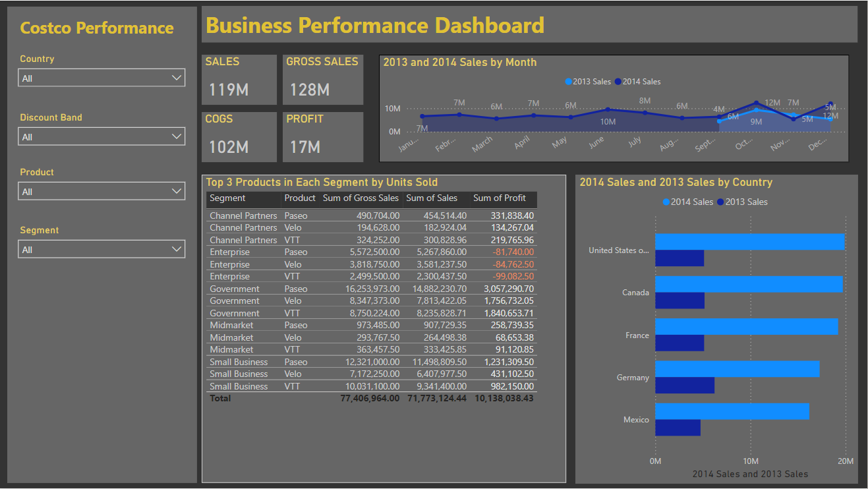This screenshot has height=489, width=868.
Task: Select the COGS 102M card
Action: (x=239, y=137)
